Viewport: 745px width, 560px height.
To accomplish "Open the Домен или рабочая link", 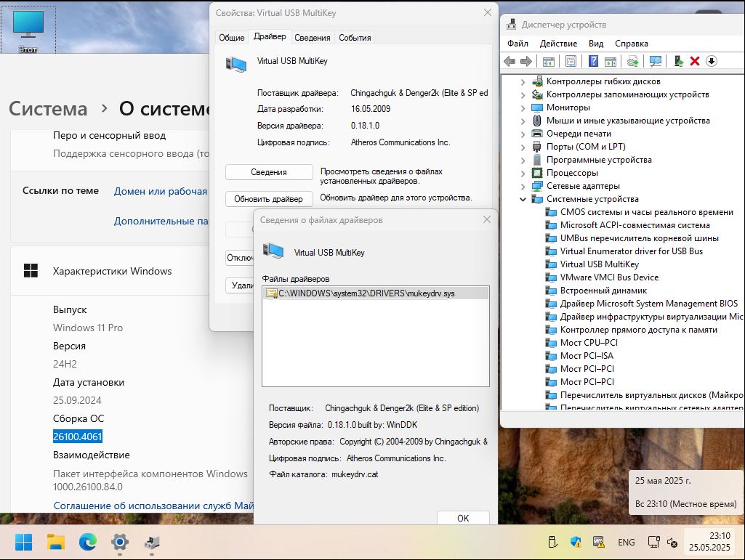I will [161, 191].
